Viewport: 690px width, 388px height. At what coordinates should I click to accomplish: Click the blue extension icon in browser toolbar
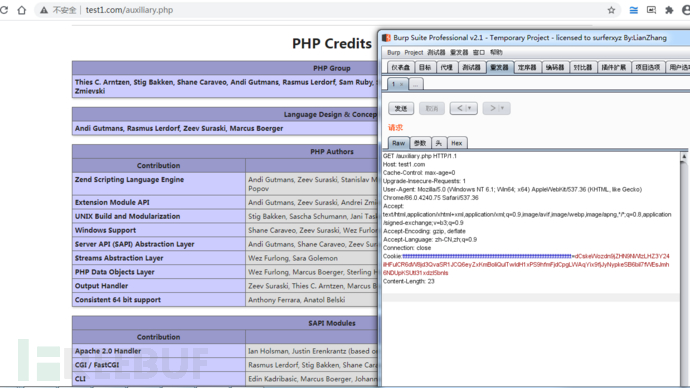coord(634,10)
